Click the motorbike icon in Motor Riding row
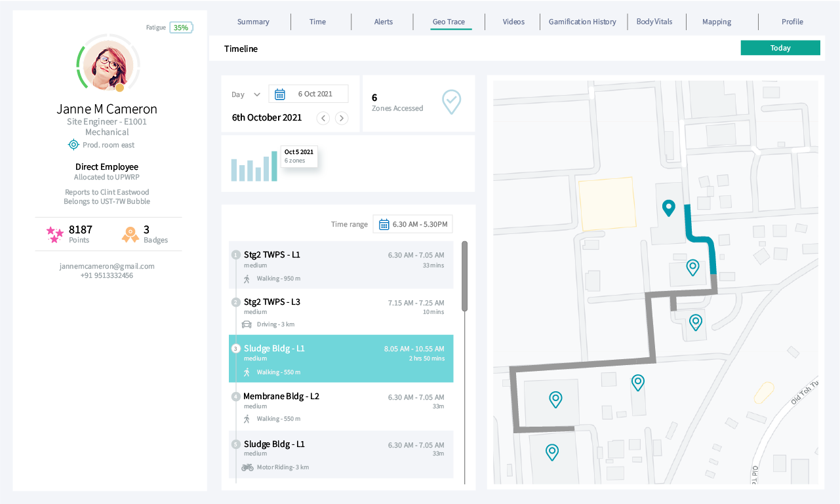 coord(247,467)
